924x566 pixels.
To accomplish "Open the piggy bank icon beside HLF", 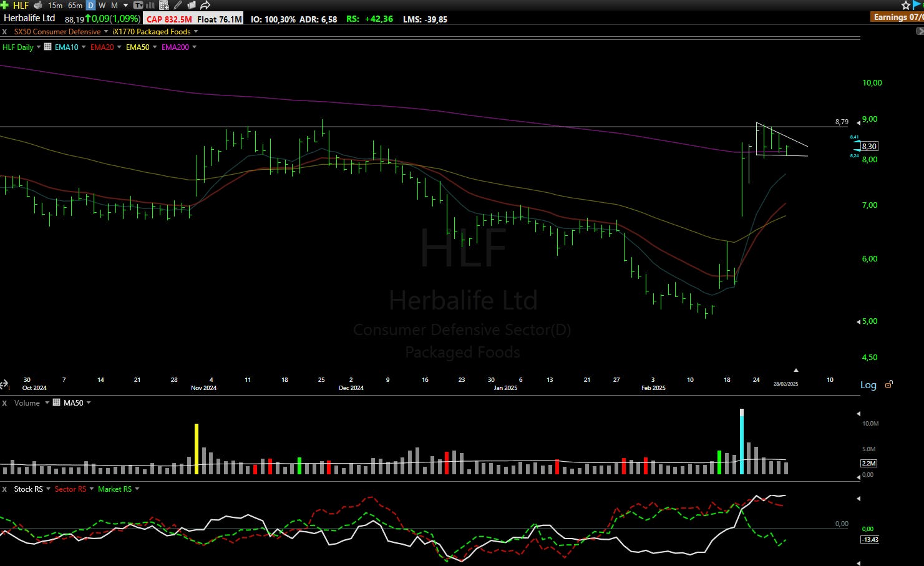I will [x=38, y=5].
